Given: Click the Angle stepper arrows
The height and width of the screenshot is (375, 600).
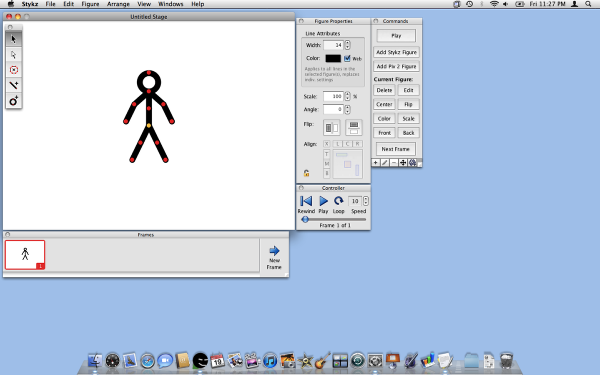Looking at the screenshot, I should click(x=347, y=109).
